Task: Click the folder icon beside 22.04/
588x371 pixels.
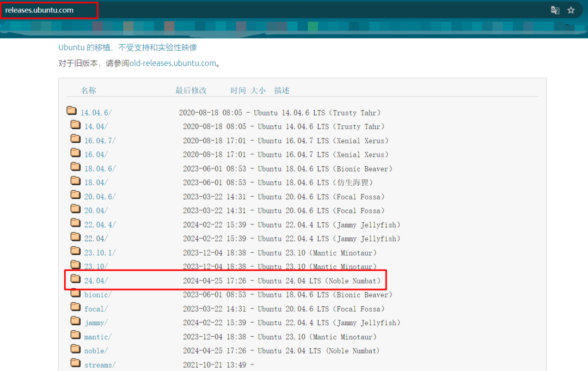Action: click(x=75, y=236)
